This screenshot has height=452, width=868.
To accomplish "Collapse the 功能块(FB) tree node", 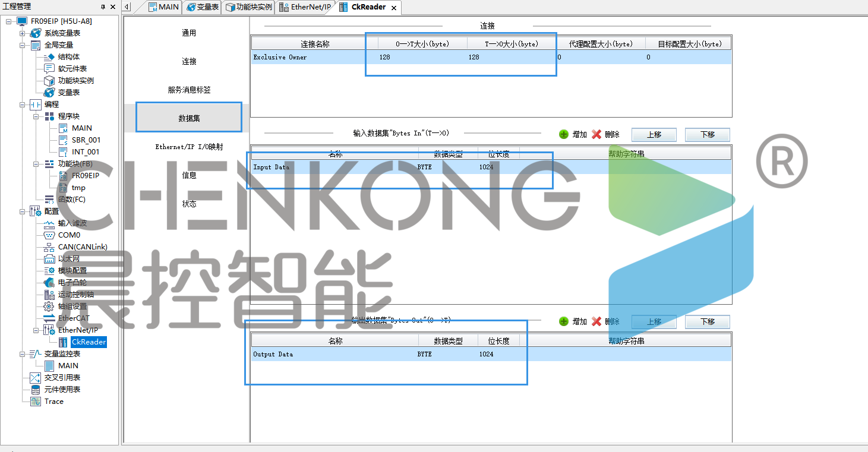I will (x=36, y=164).
